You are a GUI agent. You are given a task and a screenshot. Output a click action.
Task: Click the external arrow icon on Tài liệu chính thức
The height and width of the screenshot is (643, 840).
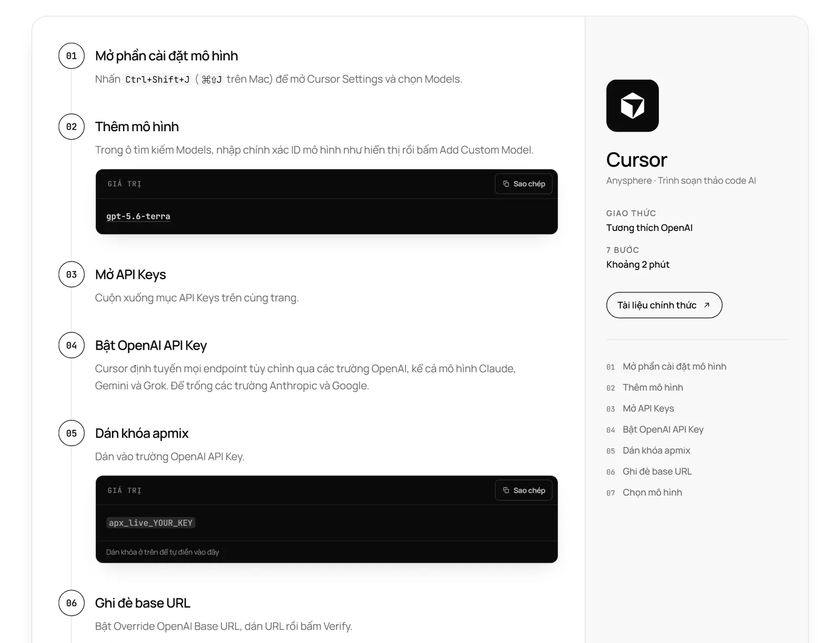[707, 305]
